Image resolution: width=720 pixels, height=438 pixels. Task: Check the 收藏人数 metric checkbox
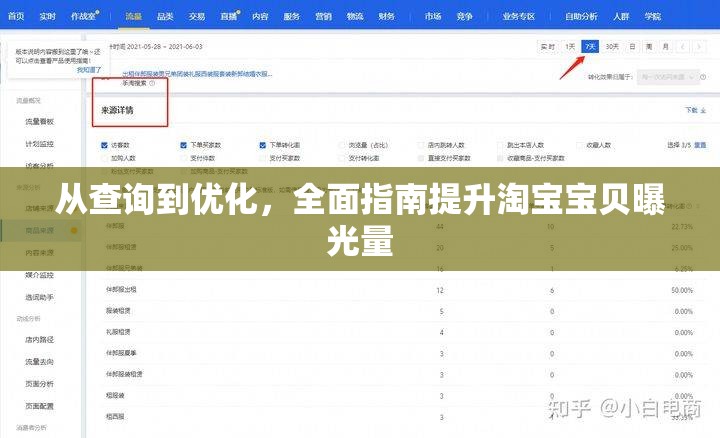579,145
